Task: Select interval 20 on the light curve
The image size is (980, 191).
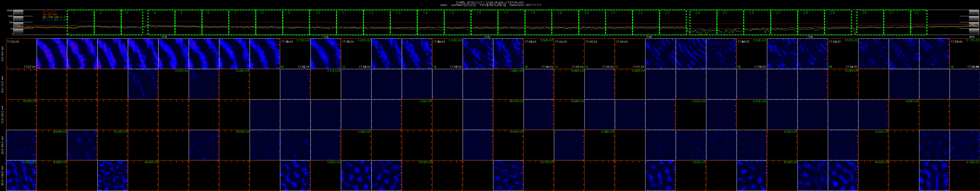Action: 593,23
